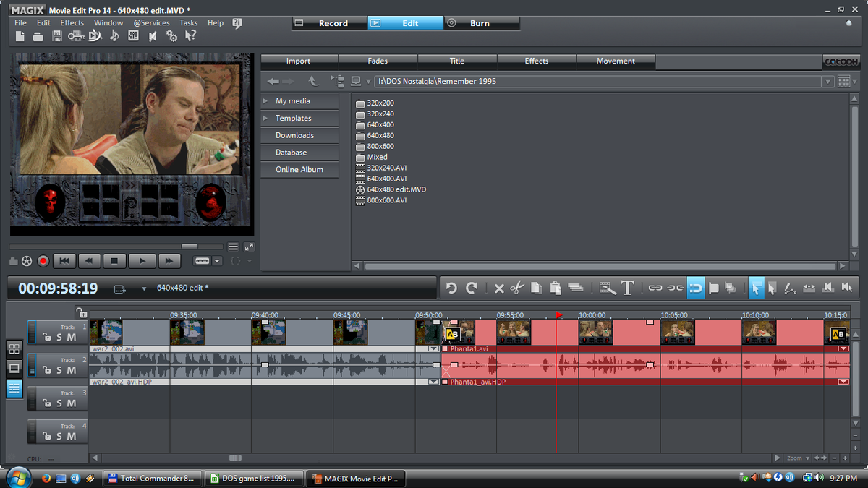Viewport: 868px width, 488px height.
Task: Click the Media Pool horizontal scrollbar
Action: [x=599, y=266]
